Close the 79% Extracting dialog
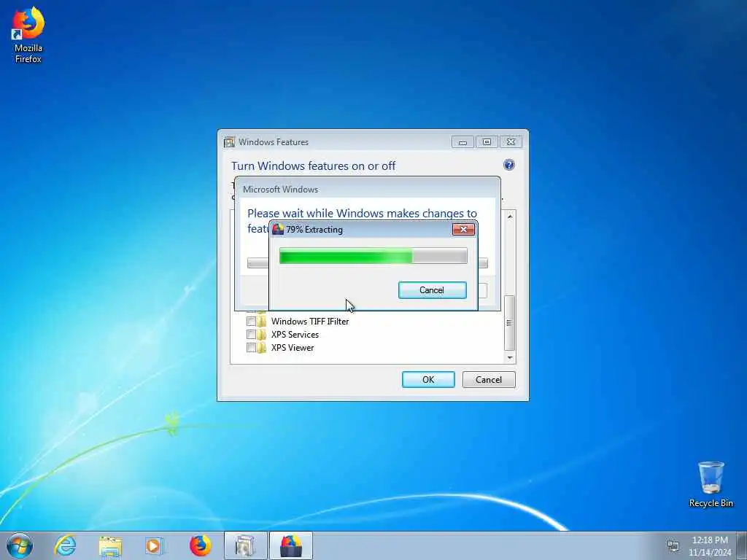 (x=463, y=230)
